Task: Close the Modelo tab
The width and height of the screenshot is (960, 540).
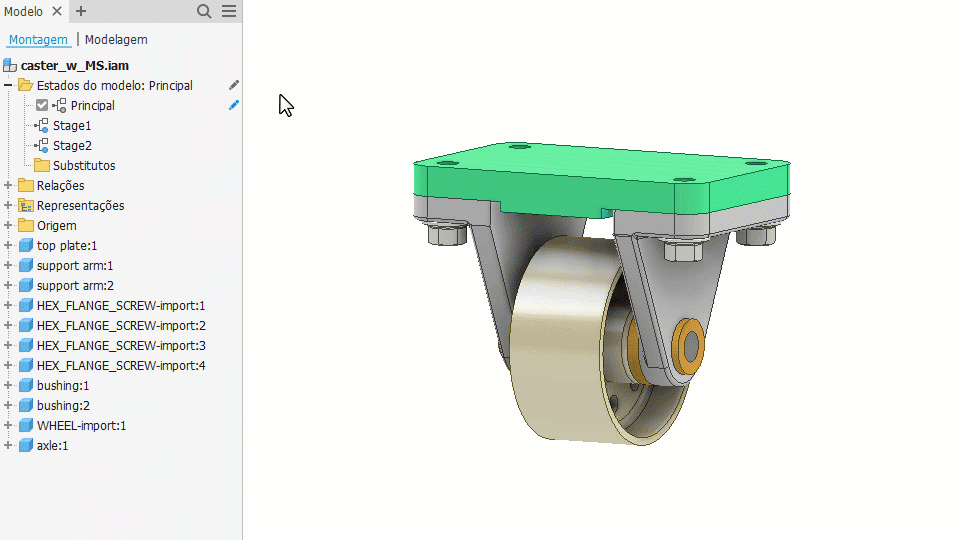Action: point(57,11)
